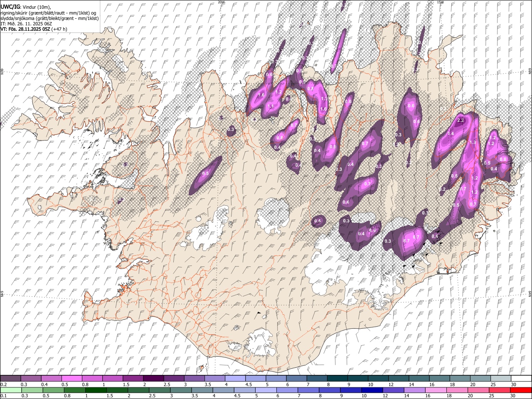Viewport: 532px width, 399px height.
Task: Click the '(+47 h)' forecast offset text
Action: [x=59, y=29]
